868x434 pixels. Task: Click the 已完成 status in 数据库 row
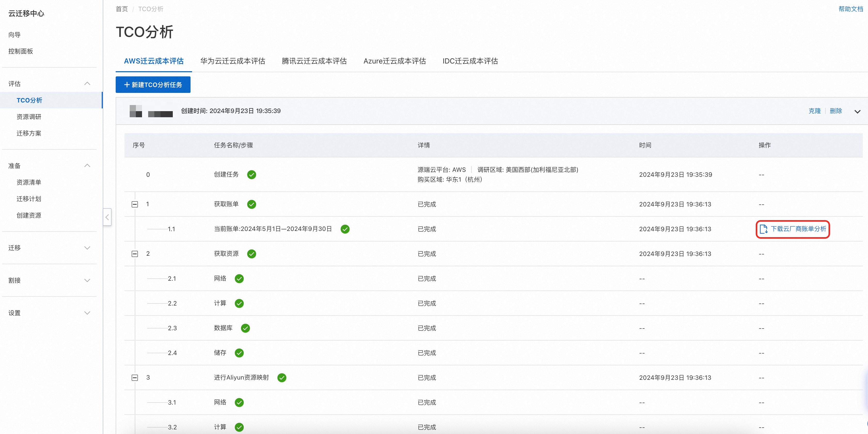point(427,328)
